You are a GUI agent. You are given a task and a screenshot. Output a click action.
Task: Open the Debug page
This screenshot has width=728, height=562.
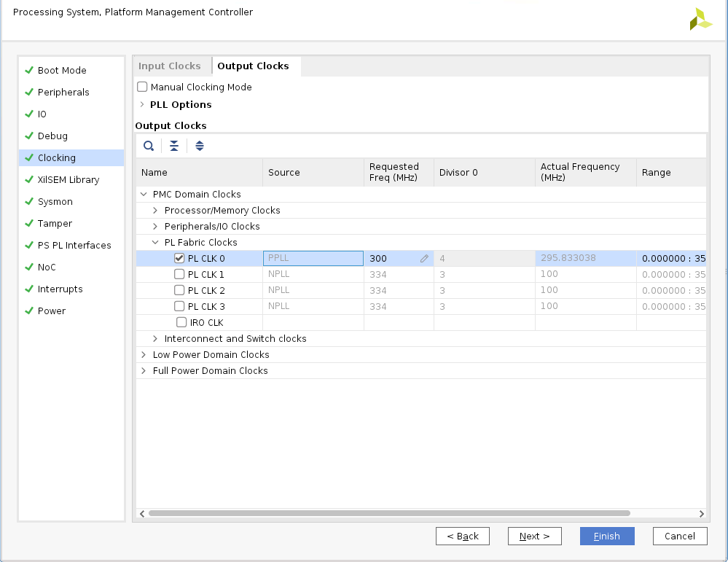click(x=52, y=136)
